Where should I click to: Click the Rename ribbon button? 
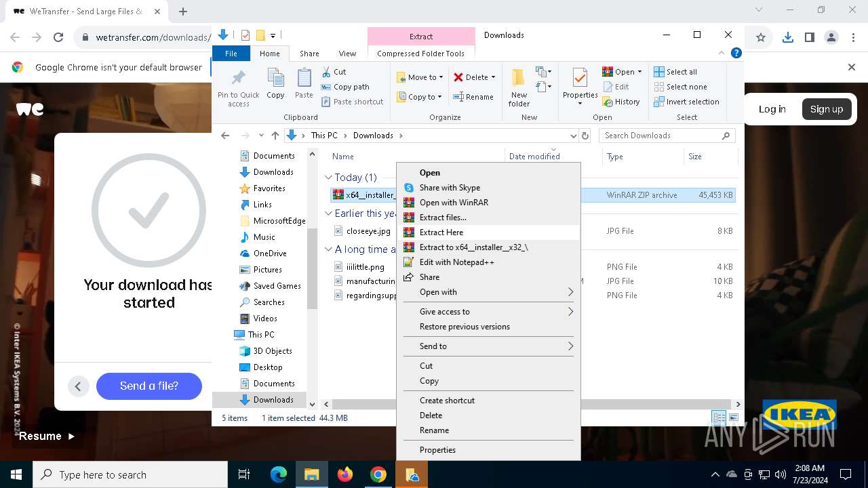click(x=473, y=97)
